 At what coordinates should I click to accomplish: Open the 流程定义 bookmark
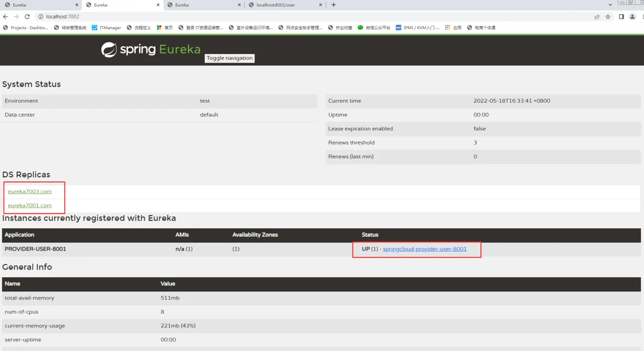[x=139, y=27]
